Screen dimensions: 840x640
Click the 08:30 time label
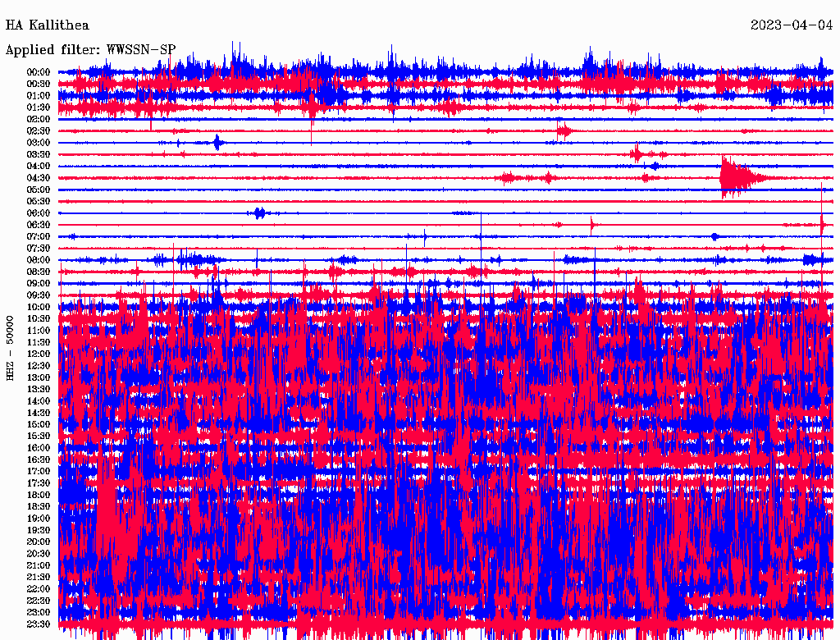coord(39,272)
